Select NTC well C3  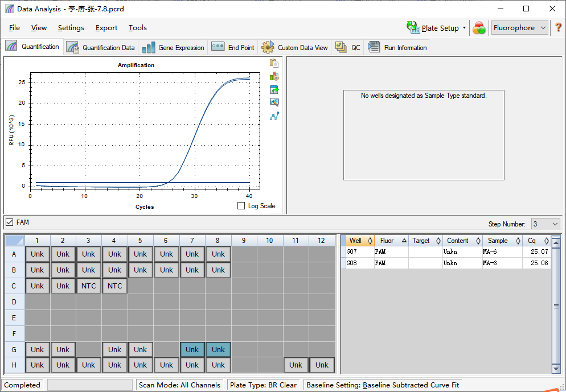[x=88, y=286]
